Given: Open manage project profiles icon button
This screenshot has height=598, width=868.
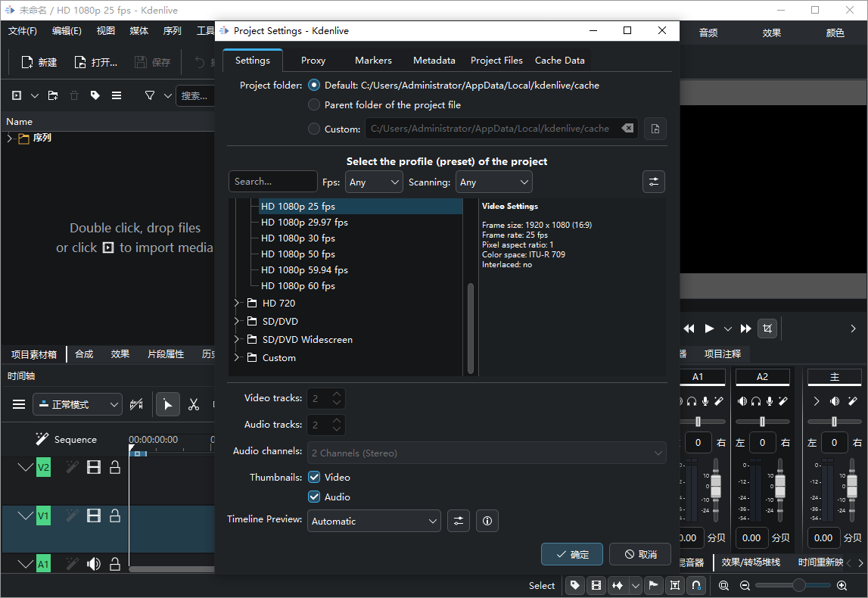Looking at the screenshot, I should coord(654,182).
